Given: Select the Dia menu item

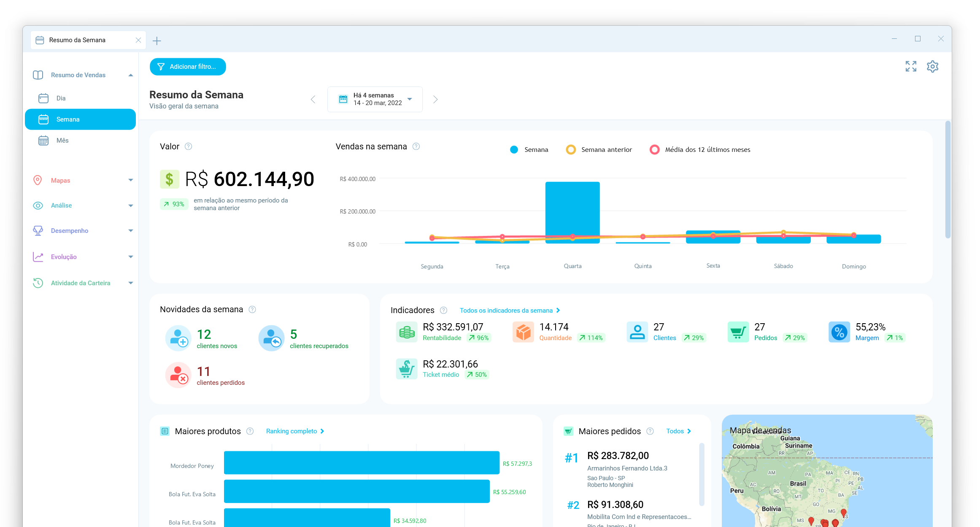Looking at the screenshot, I should pyautogui.click(x=80, y=98).
